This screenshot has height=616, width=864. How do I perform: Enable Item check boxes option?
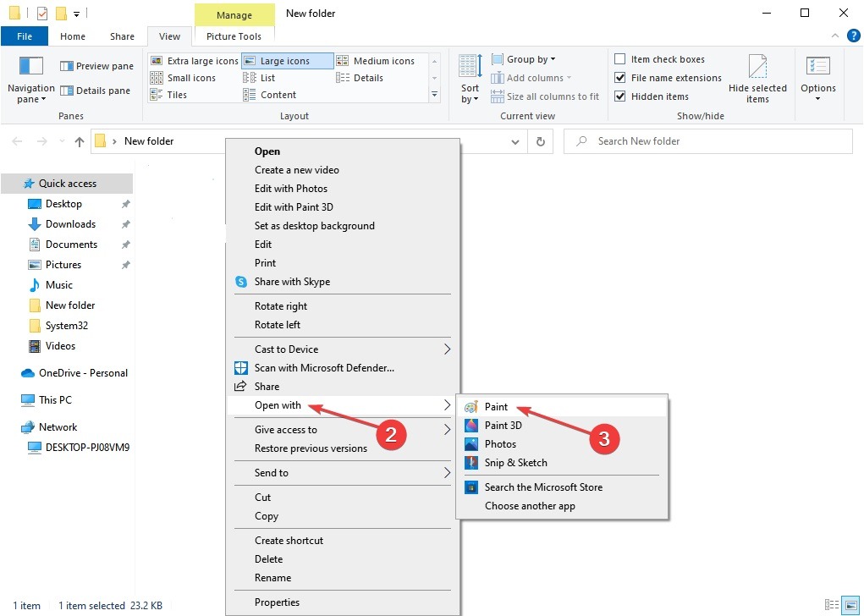(620, 59)
